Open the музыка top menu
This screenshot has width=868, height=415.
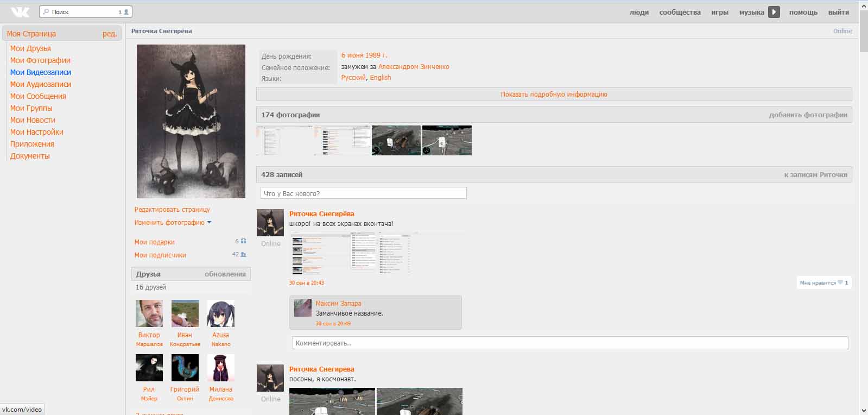pos(751,12)
